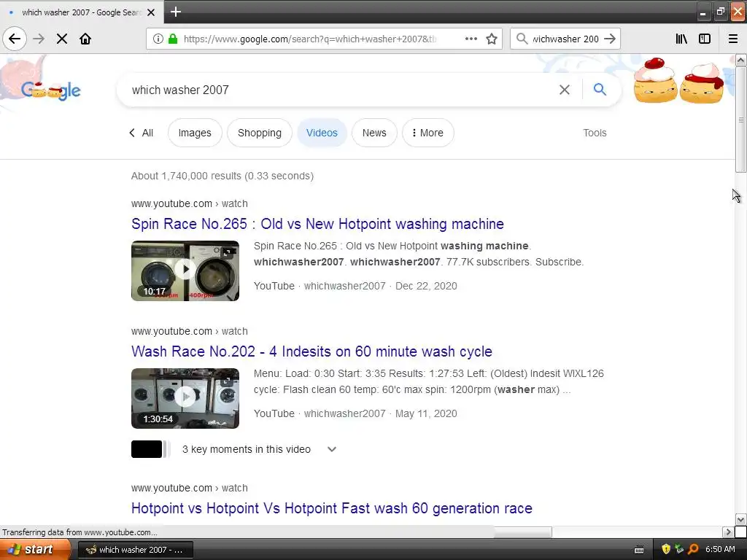Click the taskbar clock showing 6:50 AM
Viewport: 747px width, 560px height.
(720, 549)
